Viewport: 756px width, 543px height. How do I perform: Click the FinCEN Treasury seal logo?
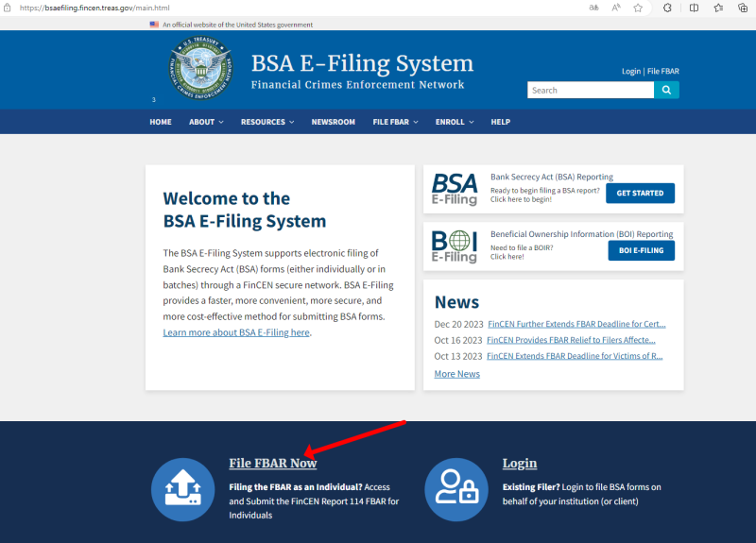200,68
